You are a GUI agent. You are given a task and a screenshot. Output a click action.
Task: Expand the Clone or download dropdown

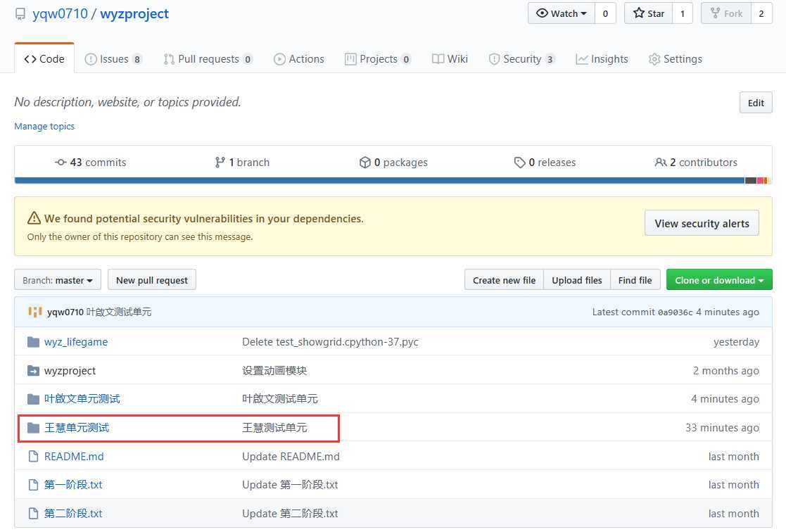tap(719, 280)
